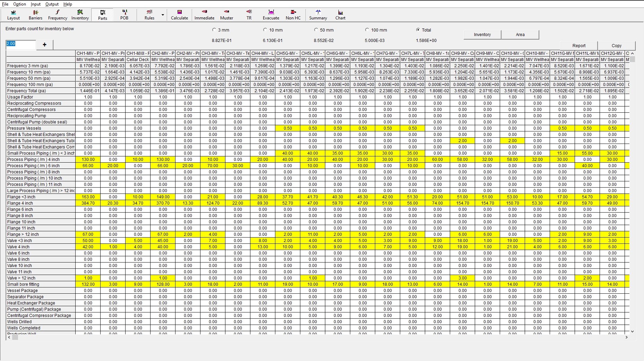Select the 100 mm radio button
Screen dimensions: 644x361
coord(367,30)
